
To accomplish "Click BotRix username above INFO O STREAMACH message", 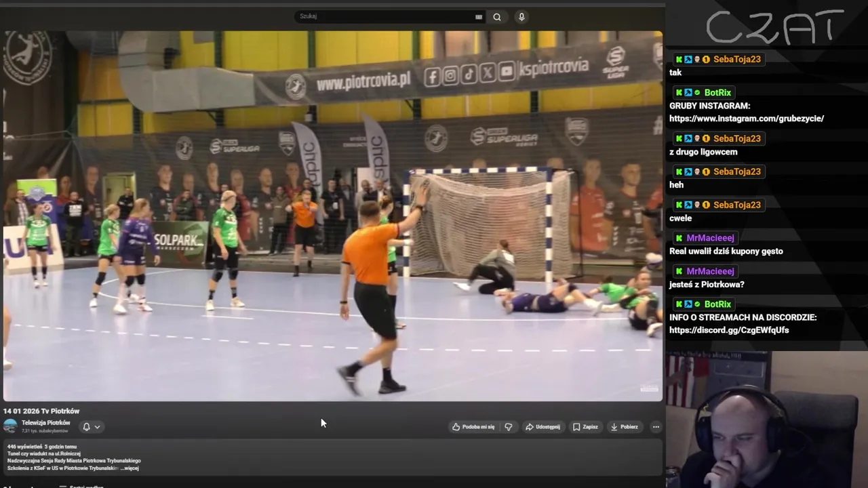I will (x=717, y=304).
